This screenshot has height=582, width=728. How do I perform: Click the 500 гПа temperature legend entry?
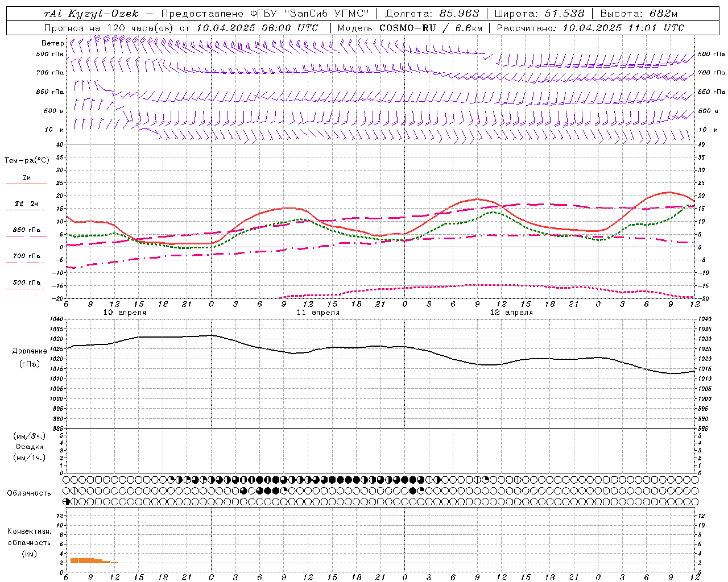[26, 282]
